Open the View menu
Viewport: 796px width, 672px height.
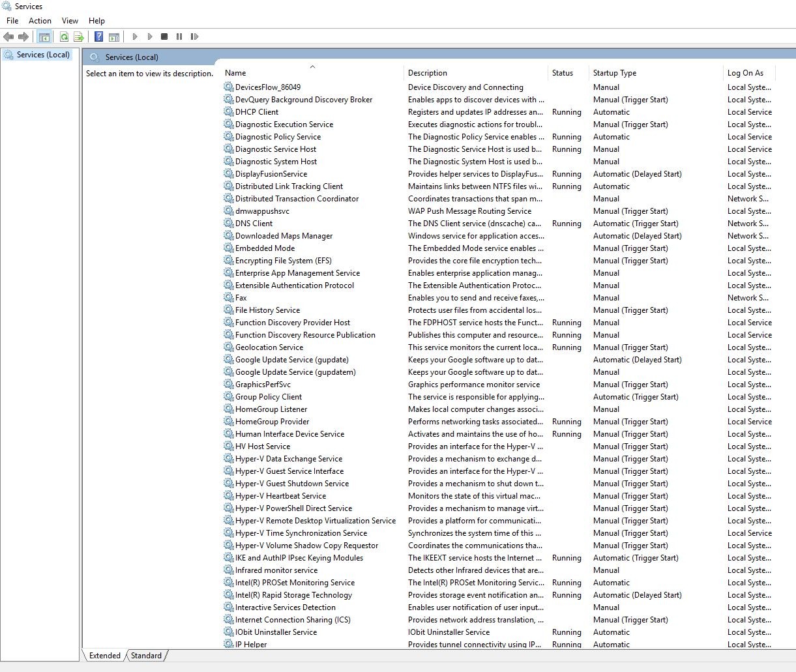[x=70, y=21]
